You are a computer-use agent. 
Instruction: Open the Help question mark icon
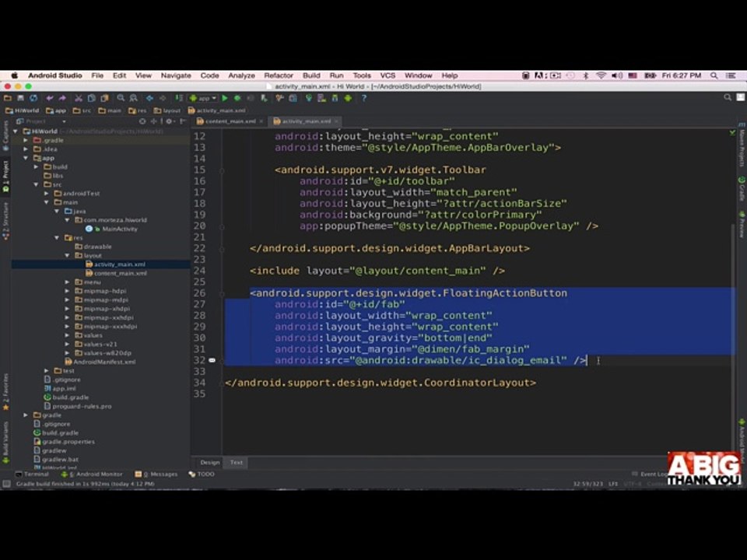point(364,98)
